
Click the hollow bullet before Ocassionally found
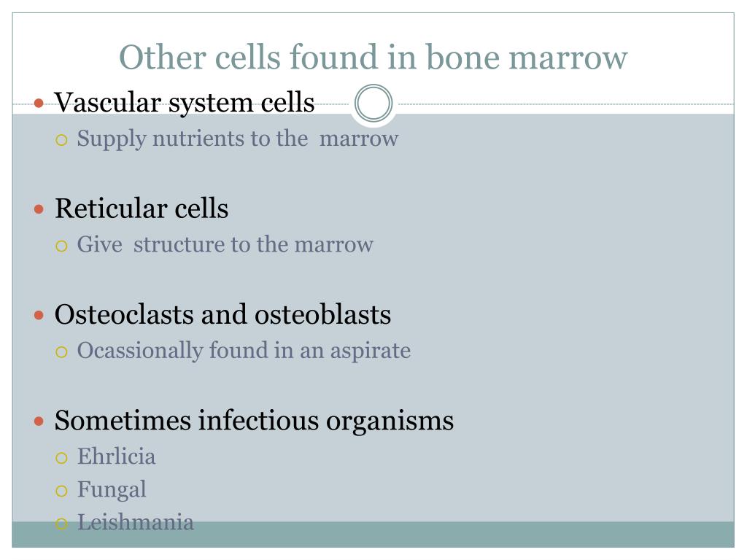pos(61,352)
